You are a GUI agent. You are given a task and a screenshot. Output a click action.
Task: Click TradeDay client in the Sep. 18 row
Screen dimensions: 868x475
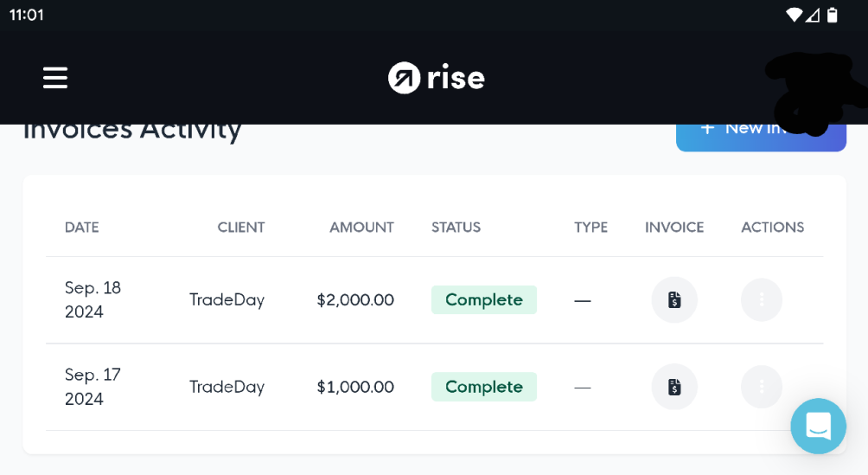coord(227,300)
